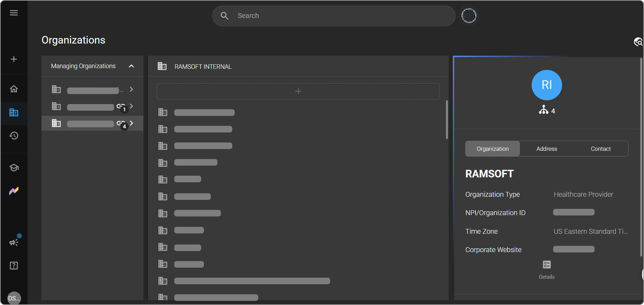Click the Organizations page title
The height and width of the screenshot is (305, 644).
point(73,40)
